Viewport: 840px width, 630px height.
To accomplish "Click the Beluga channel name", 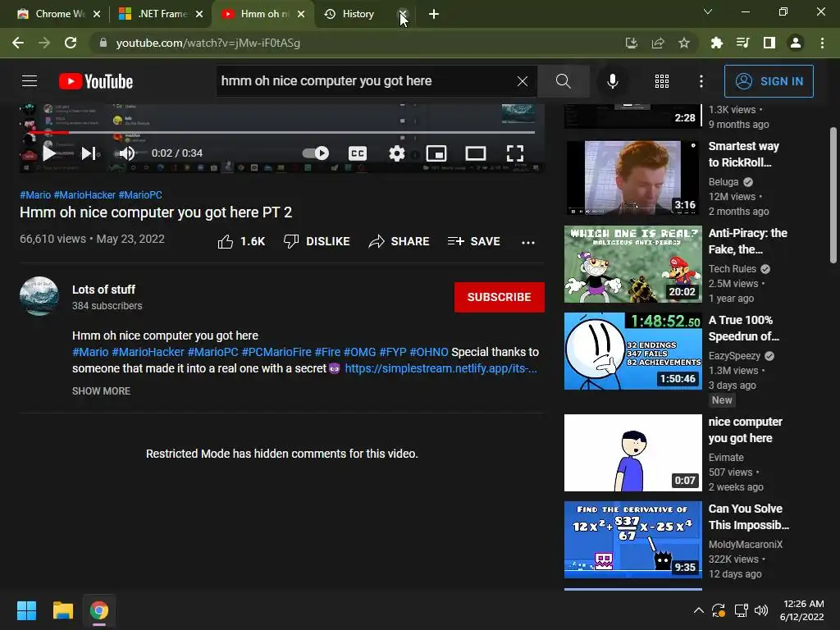I will coord(724,182).
